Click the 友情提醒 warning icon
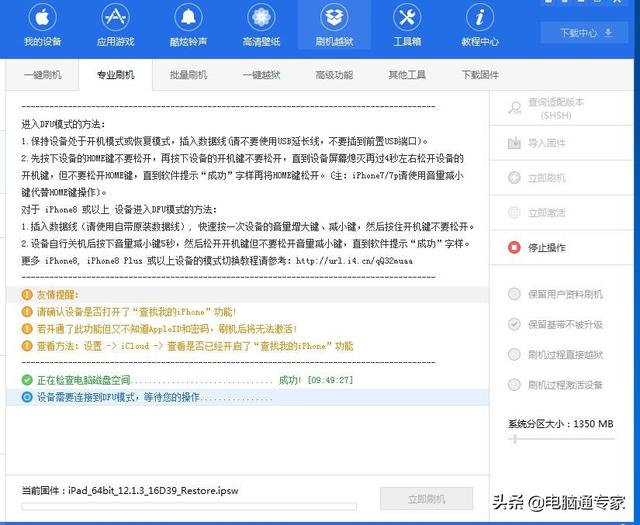 pyautogui.click(x=27, y=295)
